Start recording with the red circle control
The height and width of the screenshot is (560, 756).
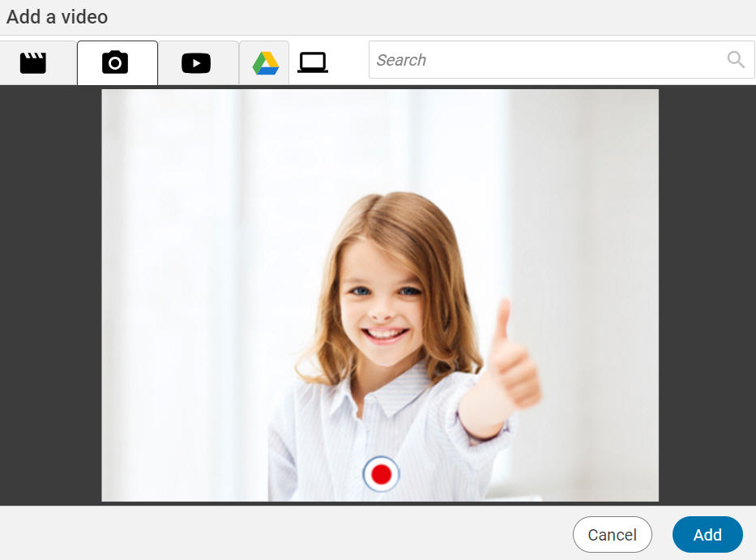380,474
